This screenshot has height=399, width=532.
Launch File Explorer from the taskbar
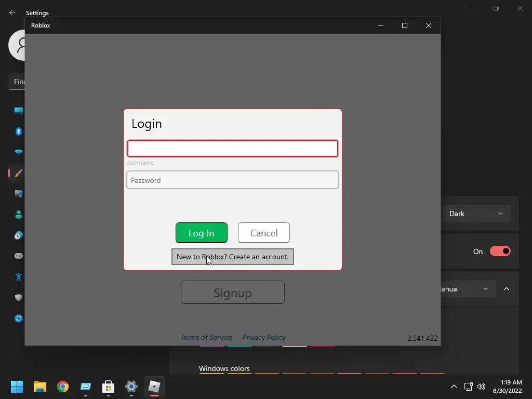pos(39,387)
